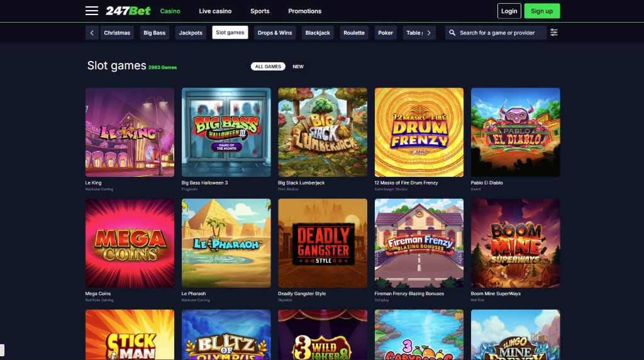644x360 pixels.
Task: Select the Blackjack category tab
Action: click(x=318, y=33)
